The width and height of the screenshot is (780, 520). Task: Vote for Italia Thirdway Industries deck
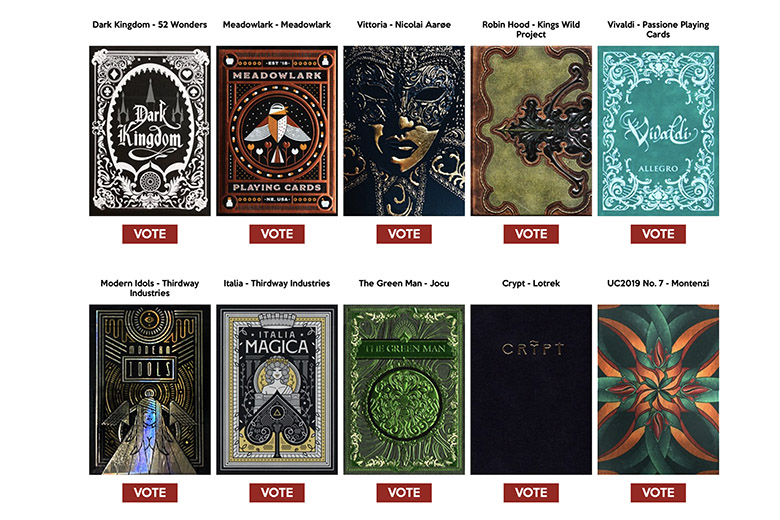(277, 493)
